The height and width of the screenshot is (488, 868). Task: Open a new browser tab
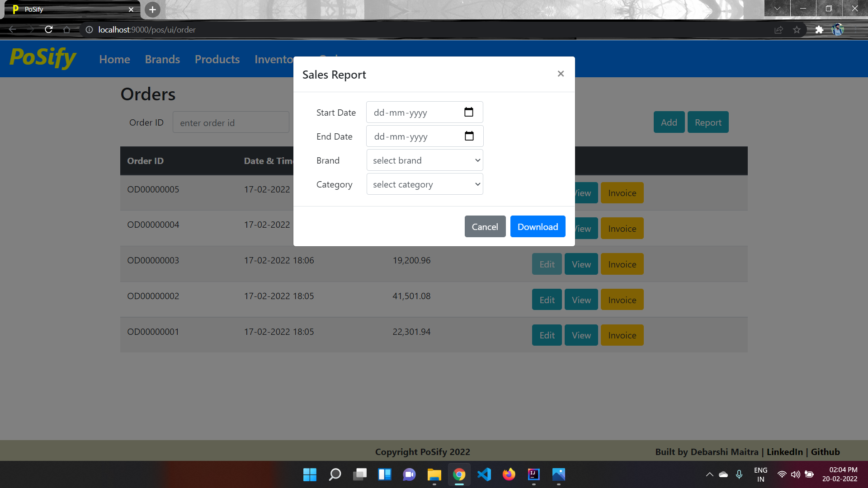[x=152, y=9]
